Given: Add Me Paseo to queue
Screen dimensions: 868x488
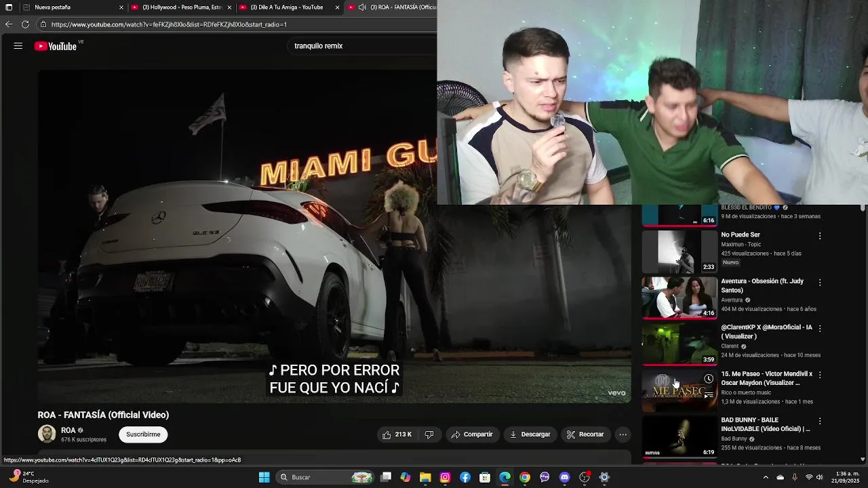Looking at the screenshot, I should pyautogui.click(x=709, y=394).
